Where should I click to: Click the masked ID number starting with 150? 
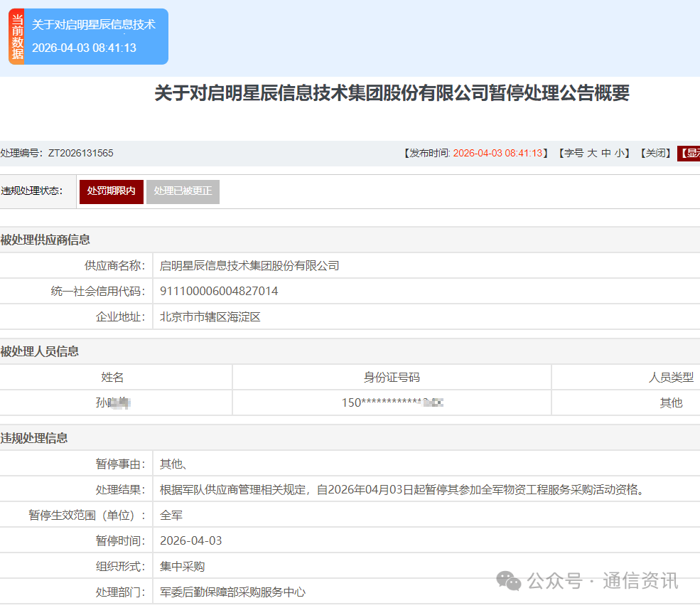tap(392, 402)
